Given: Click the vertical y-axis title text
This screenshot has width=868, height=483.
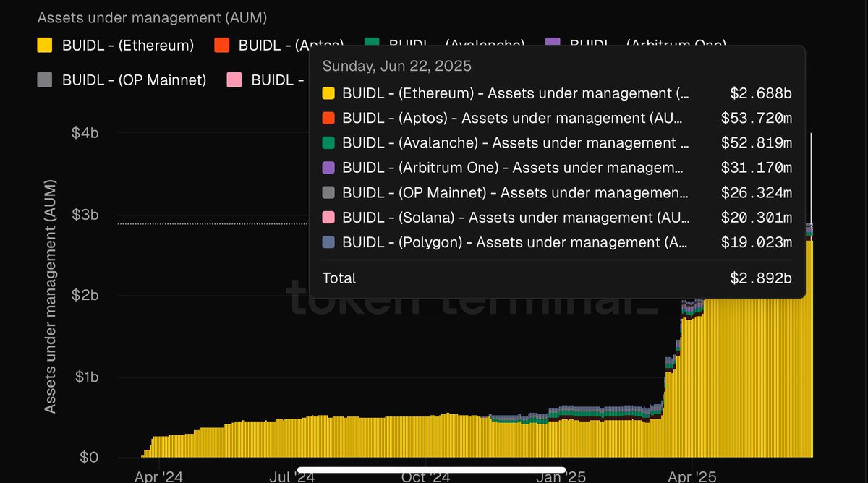Looking at the screenshot, I should click(x=50, y=296).
